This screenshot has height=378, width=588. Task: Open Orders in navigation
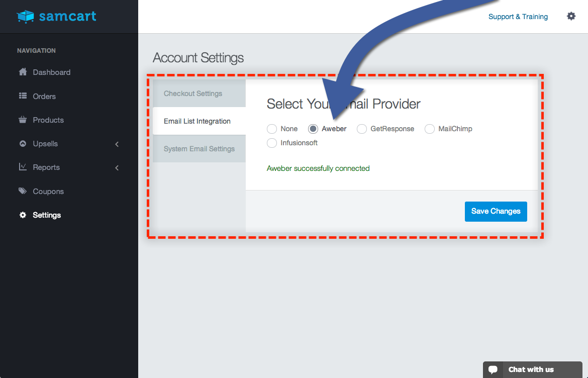coord(44,97)
